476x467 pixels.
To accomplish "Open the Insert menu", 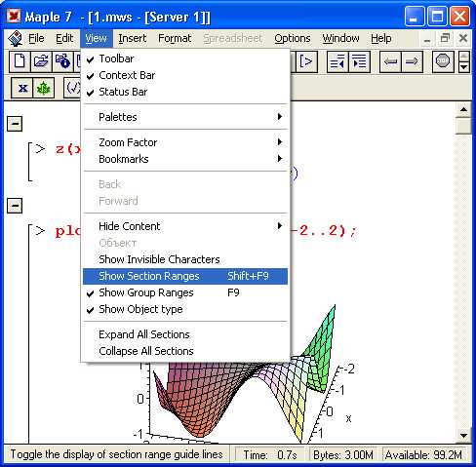I will pos(133,38).
